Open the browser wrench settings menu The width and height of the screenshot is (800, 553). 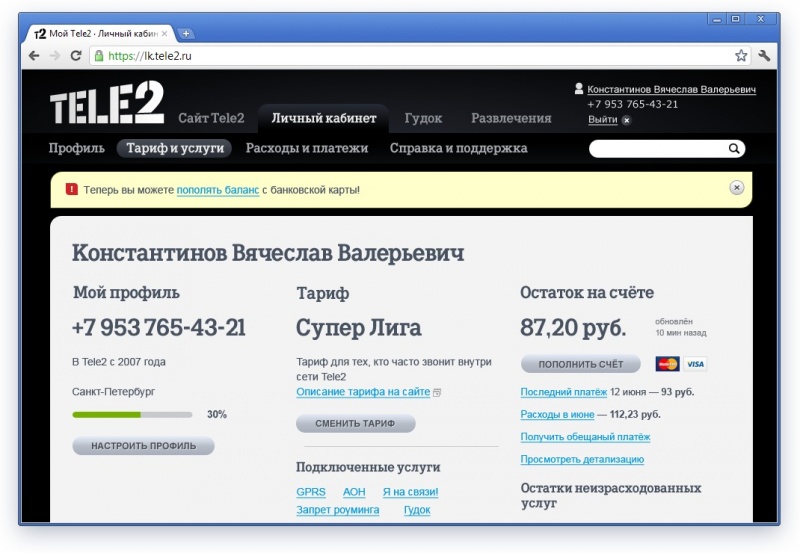[x=764, y=56]
